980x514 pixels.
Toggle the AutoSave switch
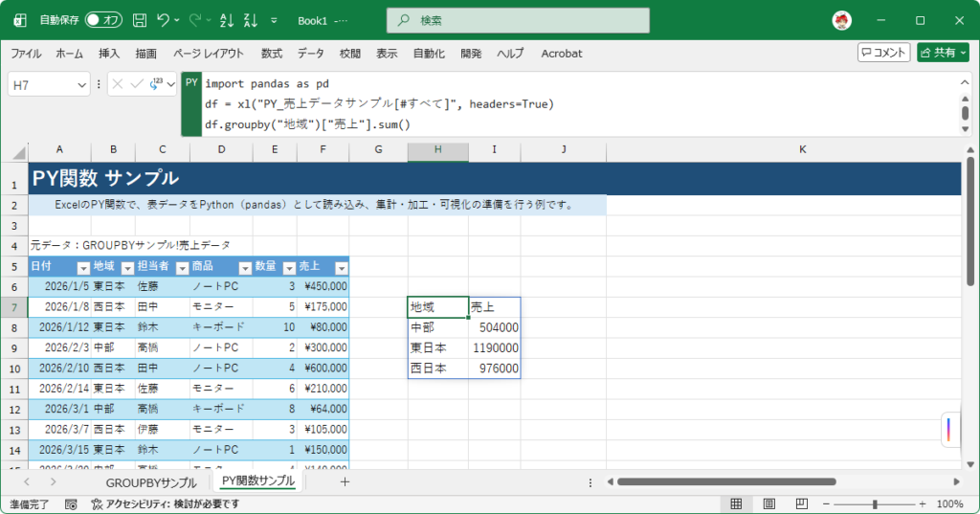click(x=103, y=20)
